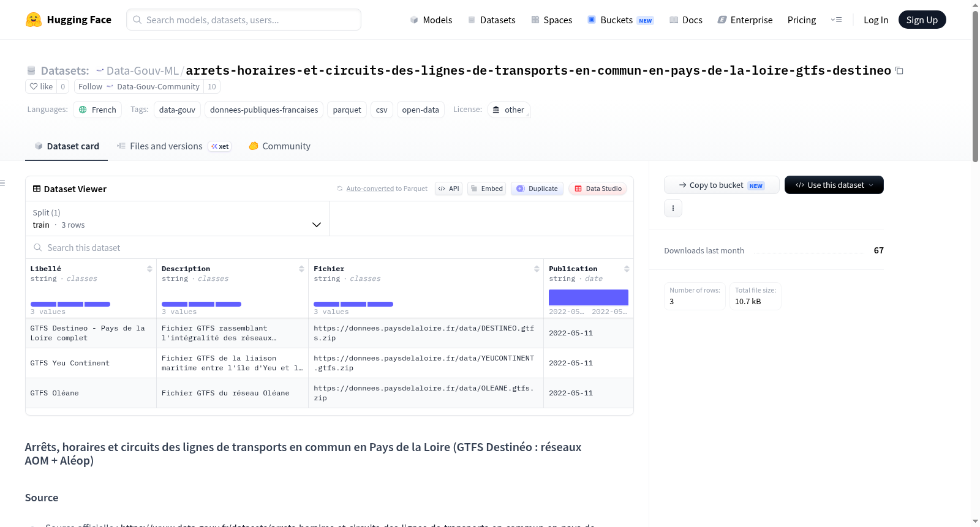
Task: Go to the Pricing page
Action: [x=802, y=20]
